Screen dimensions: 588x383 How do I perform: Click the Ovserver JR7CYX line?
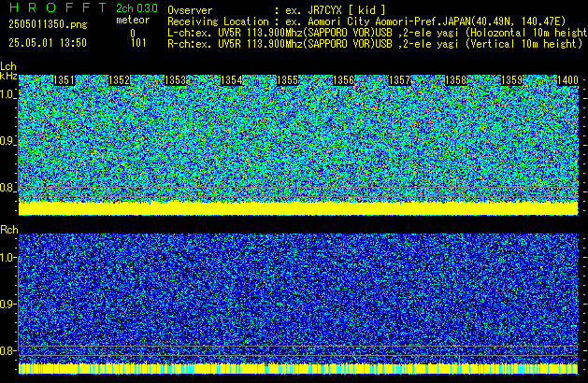pos(277,10)
